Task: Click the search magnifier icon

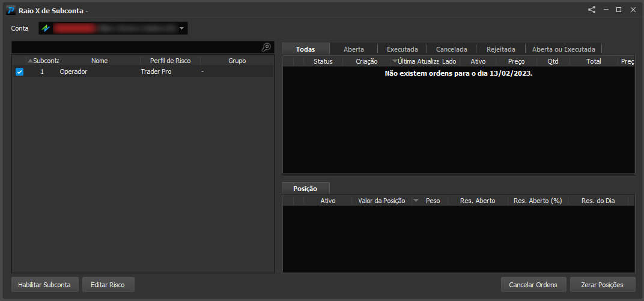Action: pos(266,47)
